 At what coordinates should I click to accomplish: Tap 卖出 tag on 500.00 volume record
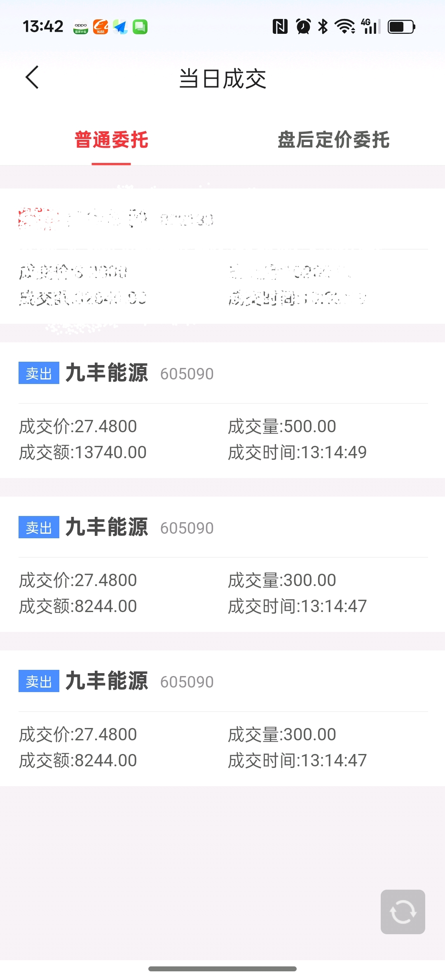point(39,373)
